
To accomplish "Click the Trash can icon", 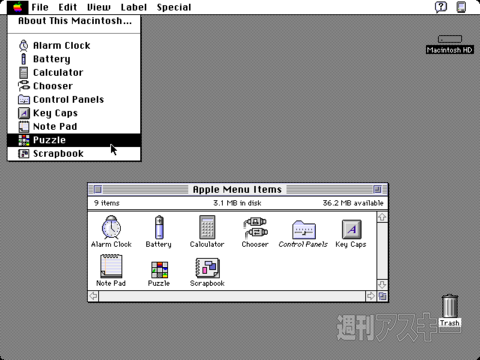I will (x=450, y=306).
